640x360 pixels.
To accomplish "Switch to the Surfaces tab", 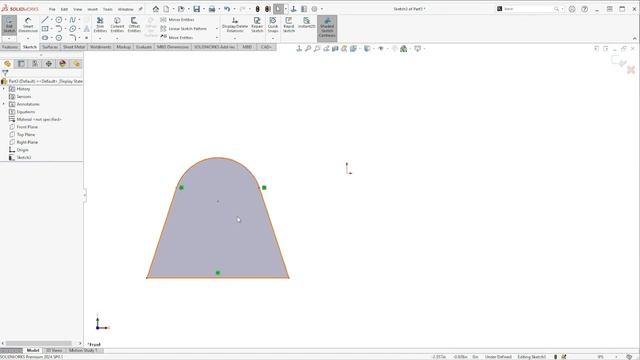I will tap(50, 47).
